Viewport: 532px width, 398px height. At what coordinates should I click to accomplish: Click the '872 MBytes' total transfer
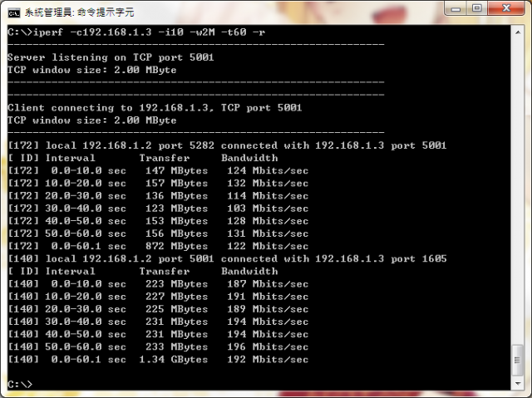[x=176, y=246]
